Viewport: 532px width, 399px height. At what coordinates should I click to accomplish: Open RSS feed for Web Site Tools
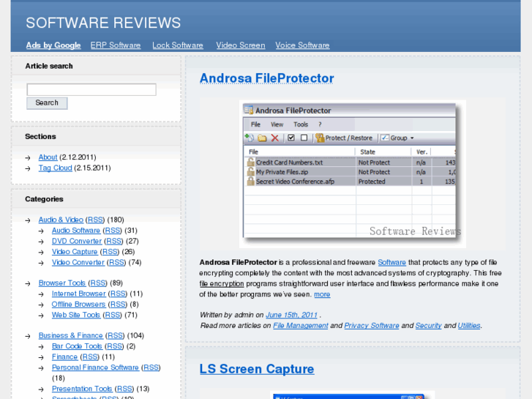(x=112, y=315)
